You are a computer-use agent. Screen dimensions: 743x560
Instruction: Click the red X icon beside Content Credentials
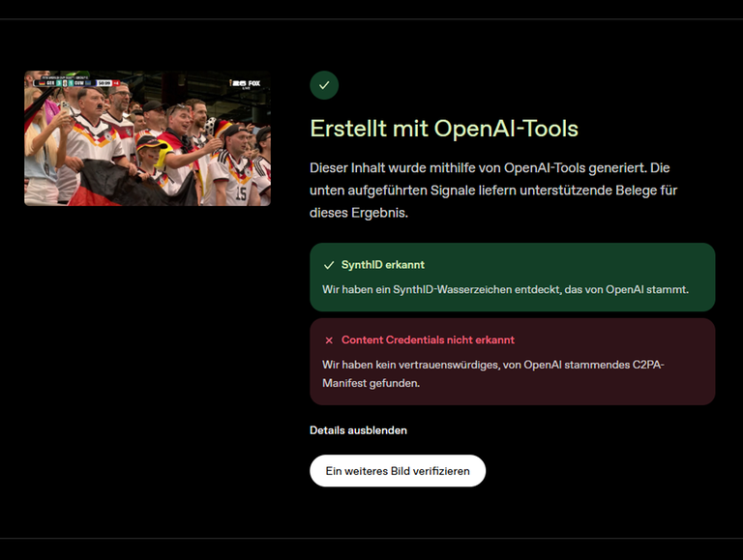[x=329, y=340]
